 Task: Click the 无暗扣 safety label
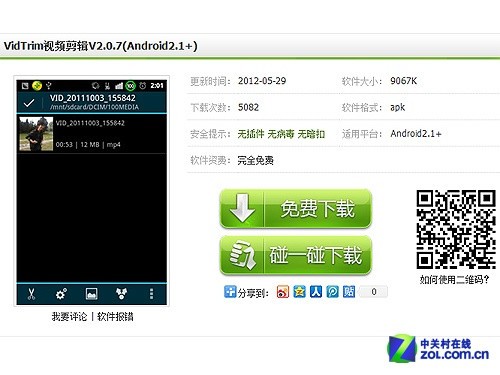tap(311, 134)
